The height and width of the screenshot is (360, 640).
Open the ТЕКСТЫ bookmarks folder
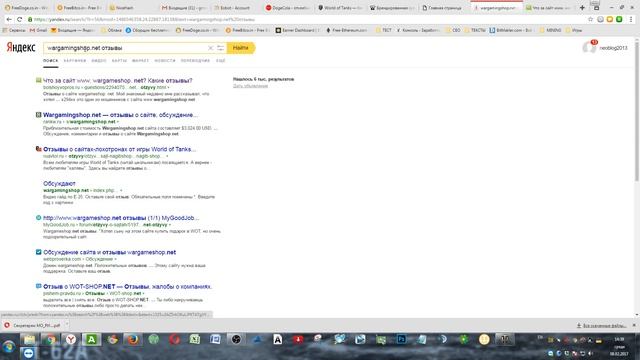[475, 30]
